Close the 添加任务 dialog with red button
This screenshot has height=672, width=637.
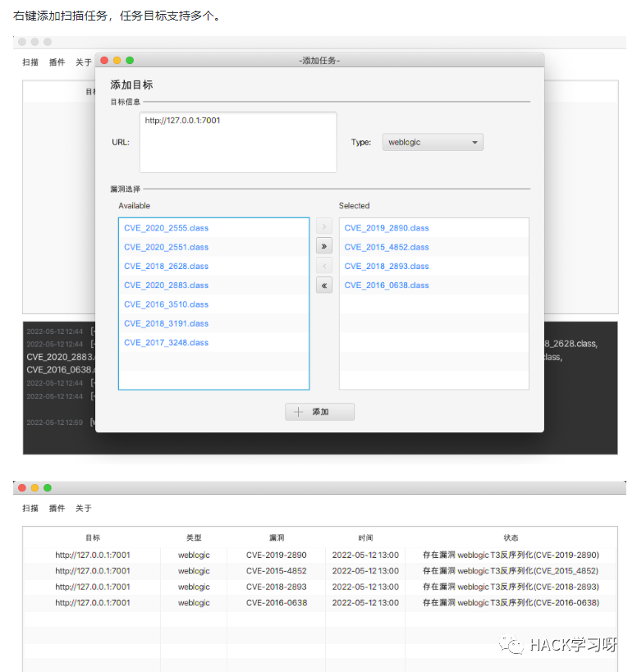click(x=104, y=61)
